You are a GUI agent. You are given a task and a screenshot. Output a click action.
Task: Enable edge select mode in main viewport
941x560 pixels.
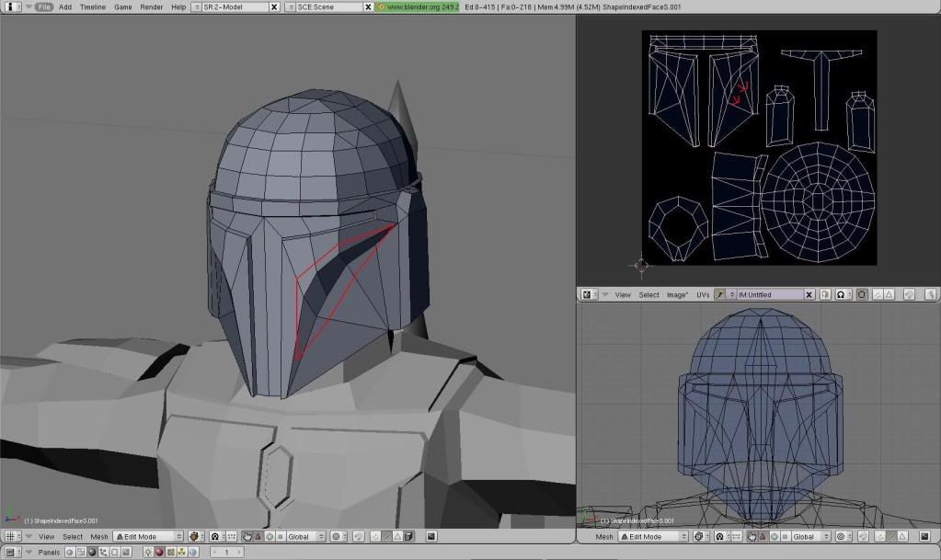pos(386,537)
